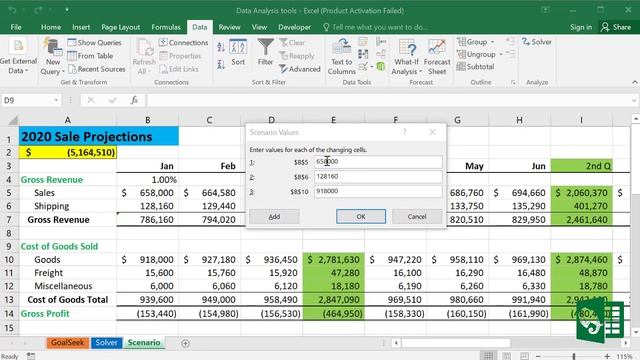The image size is (640, 360).
Task: Switch to the Review tab
Action: (229, 27)
